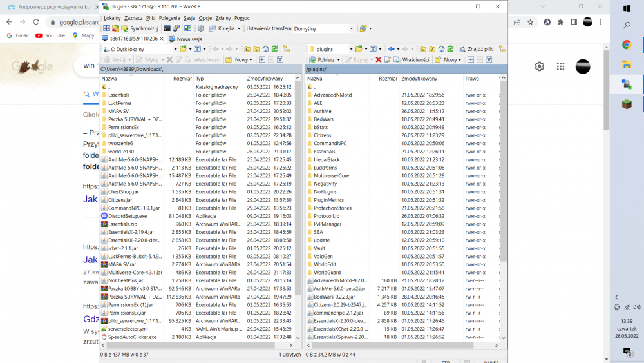This screenshot has height=363, width=644.
Task: Select the WorldGuard folder in remote panel
Action: click(x=327, y=273)
